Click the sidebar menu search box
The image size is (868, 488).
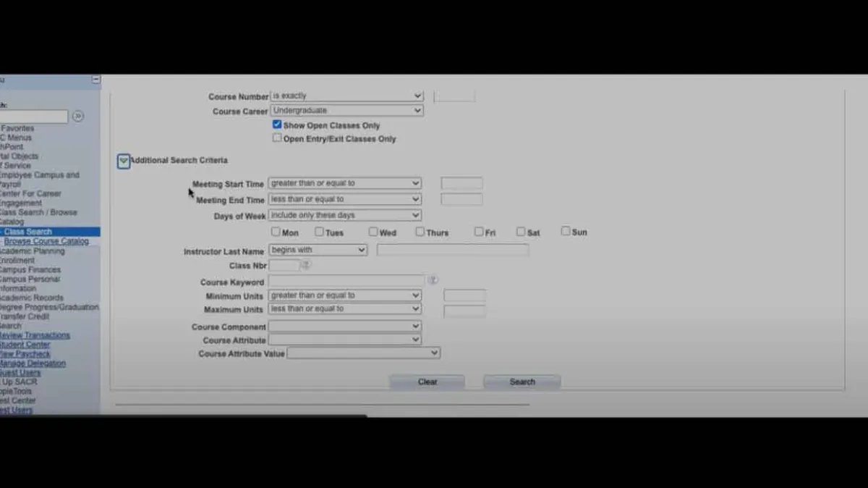click(34, 116)
